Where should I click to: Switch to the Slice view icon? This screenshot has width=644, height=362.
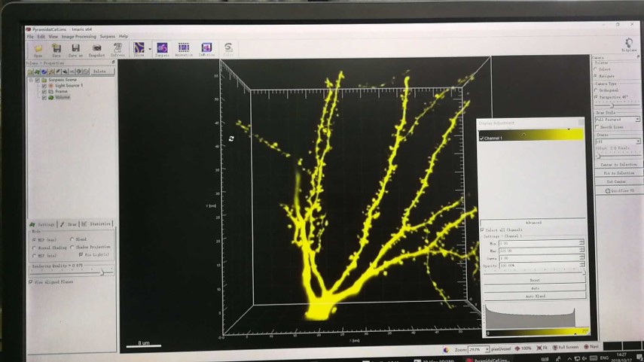click(139, 49)
